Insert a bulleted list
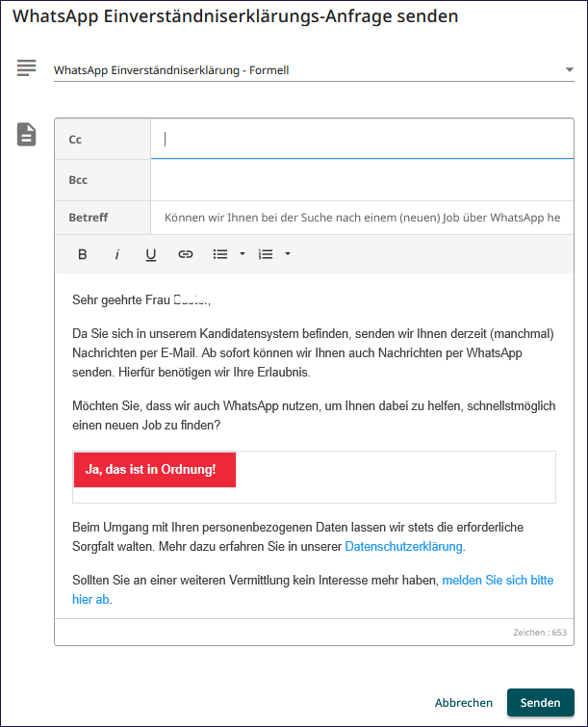This screenshot has width=588, height=727. (x=220, y=254)
